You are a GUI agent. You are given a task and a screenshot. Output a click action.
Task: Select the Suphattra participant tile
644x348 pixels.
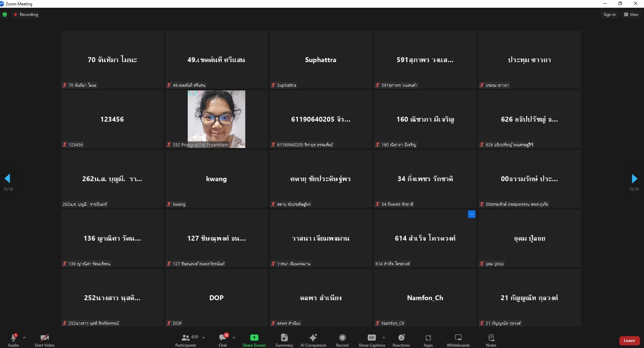(321, 60)
